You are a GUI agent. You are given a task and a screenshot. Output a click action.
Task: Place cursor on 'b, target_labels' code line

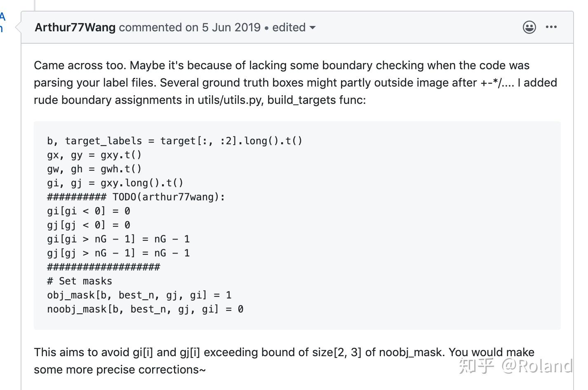pyautogui.click(x=175, y=141)
